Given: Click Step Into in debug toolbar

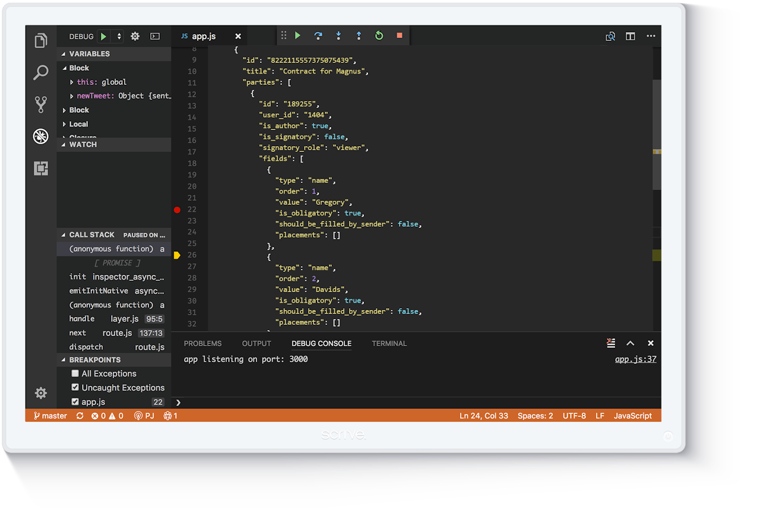Looking at the screenshot, I should (338, 36).
